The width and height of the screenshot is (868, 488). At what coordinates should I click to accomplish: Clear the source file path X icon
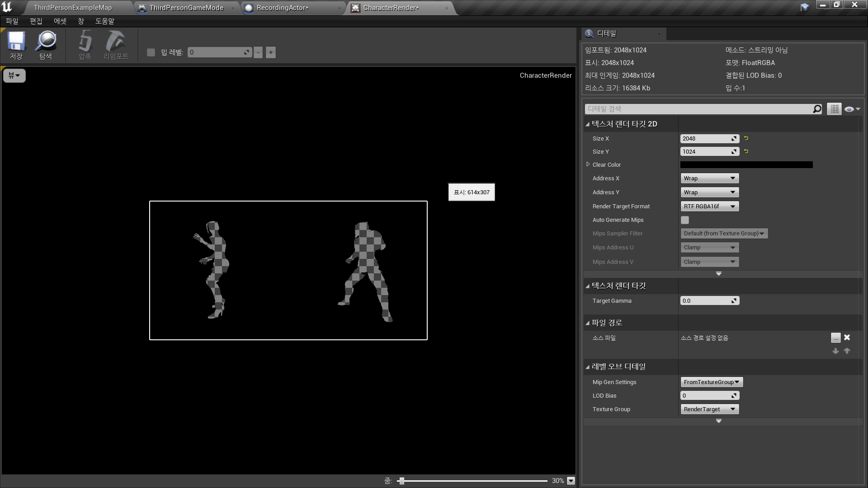(847, 338)
